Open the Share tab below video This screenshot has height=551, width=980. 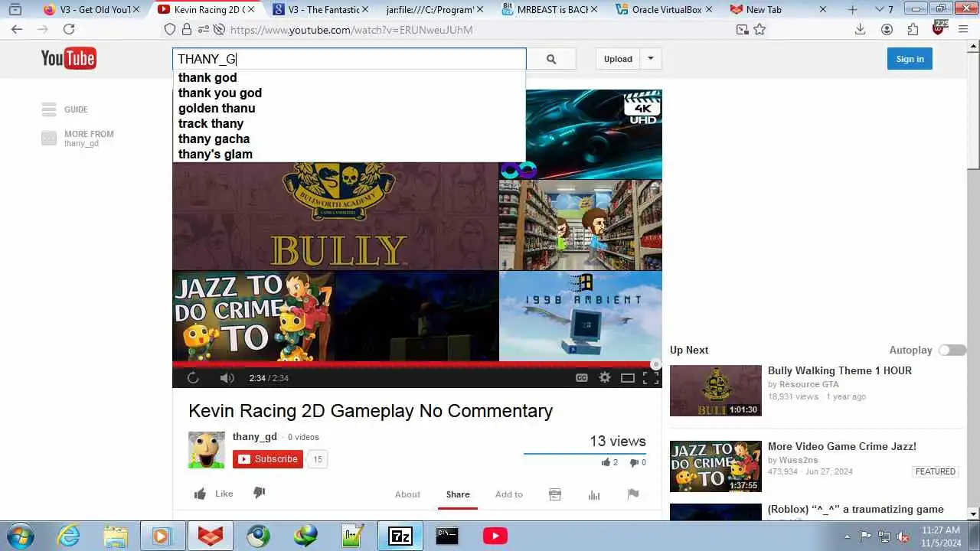[x=458, y=494]
